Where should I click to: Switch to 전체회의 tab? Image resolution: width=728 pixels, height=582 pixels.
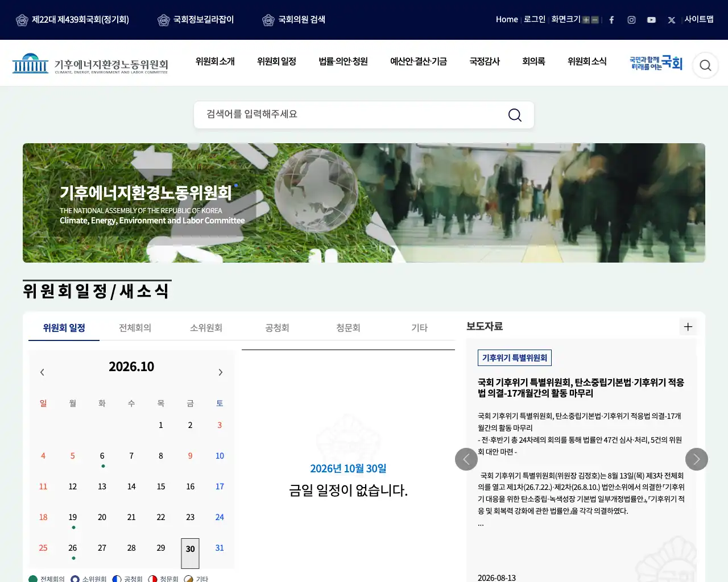click(135, 328)
